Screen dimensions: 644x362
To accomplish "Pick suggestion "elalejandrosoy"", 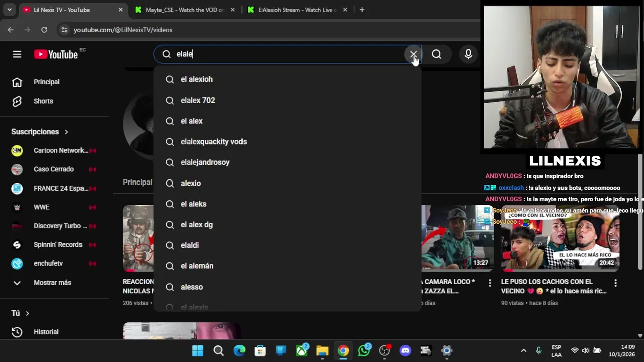I will pos(287,162).
